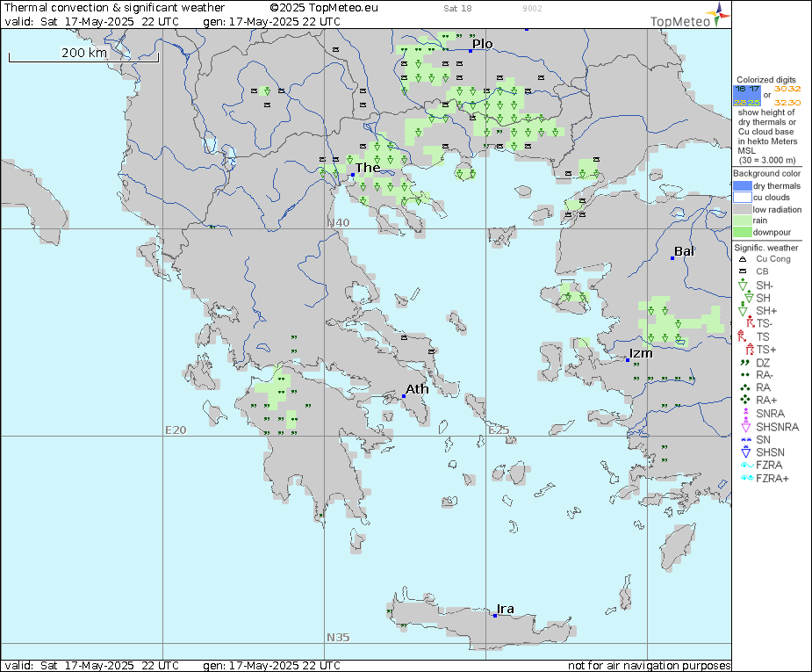The width and height of the screenshot is (812, 672).
Task: Click the orange 3032 colorized digits sample
Action: pyautogui.click(x=787, y=89)
